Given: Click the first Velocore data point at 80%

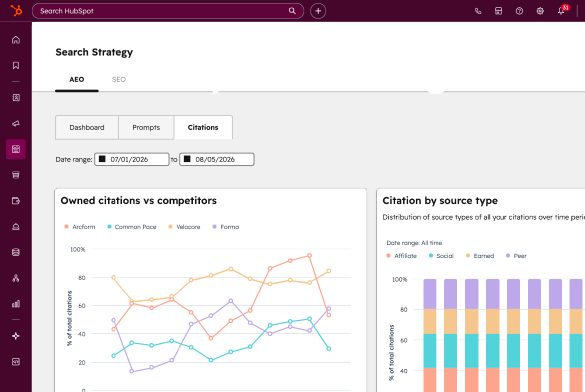Looking at the screenshot, I should (x=113, y=277).
